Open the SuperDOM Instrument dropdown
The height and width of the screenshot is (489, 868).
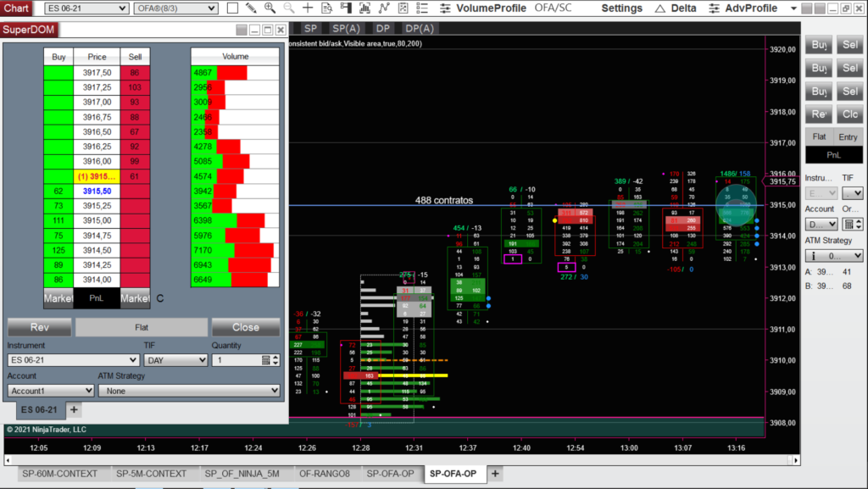coord(73,360)
